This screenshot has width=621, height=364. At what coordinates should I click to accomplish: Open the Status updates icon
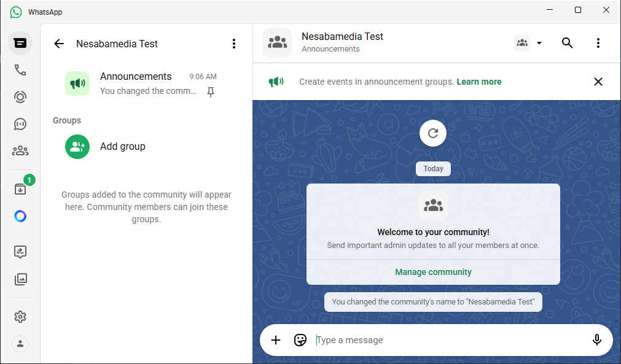pos(20,97)
